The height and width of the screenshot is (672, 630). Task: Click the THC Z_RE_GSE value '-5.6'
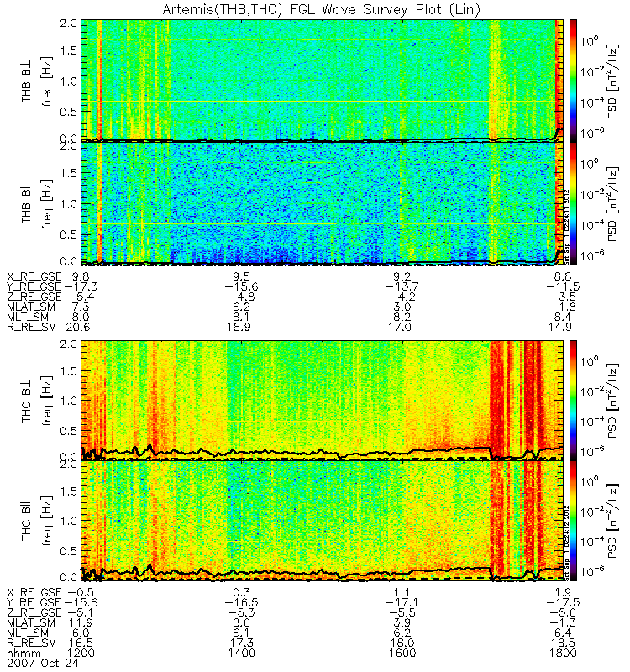563,612
